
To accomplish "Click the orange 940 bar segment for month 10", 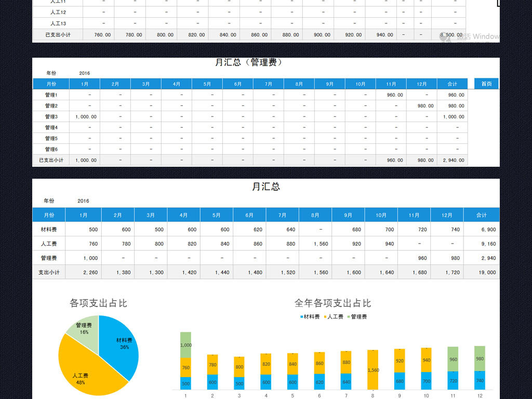I will (x=426, y=360).
